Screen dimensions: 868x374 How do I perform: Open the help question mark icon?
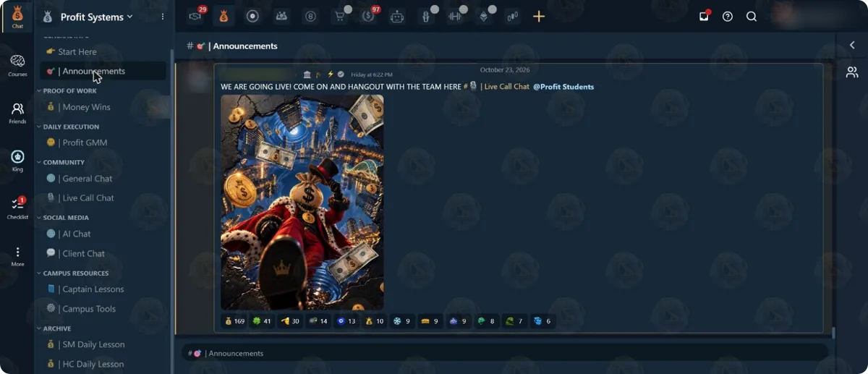pos(728,16)
